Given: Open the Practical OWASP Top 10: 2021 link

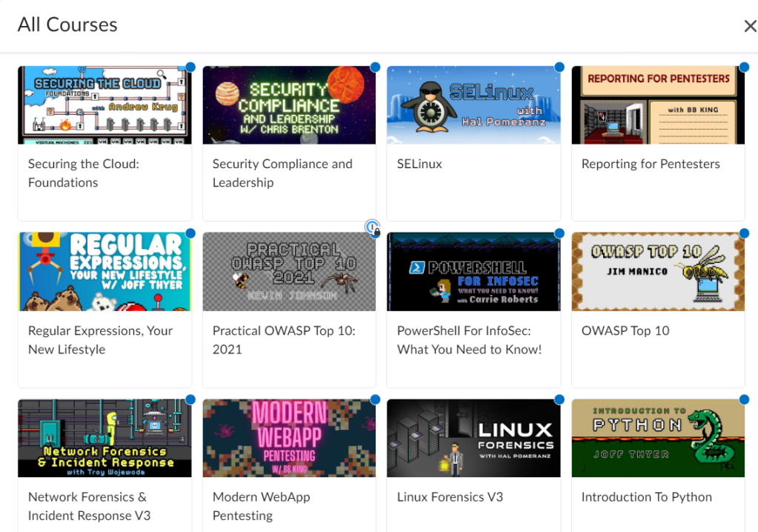Looking at the screenshot, I should coord(284,340).
